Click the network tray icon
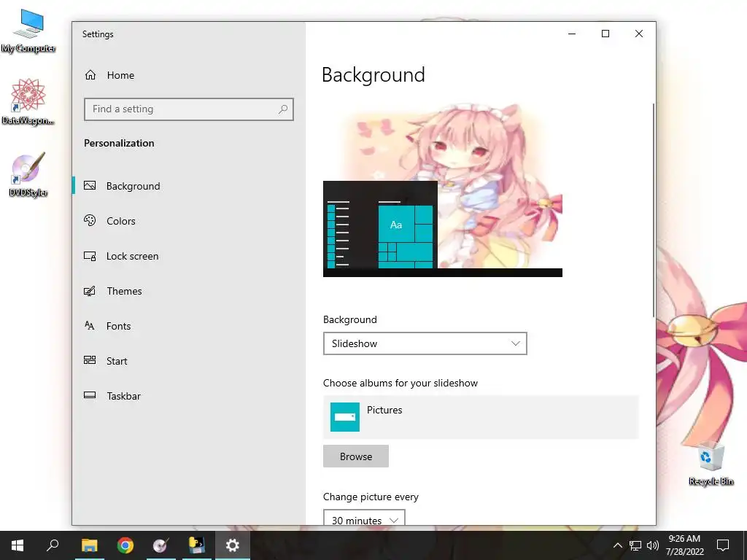This screenshot has width=747, height=560. click(635, 545)
